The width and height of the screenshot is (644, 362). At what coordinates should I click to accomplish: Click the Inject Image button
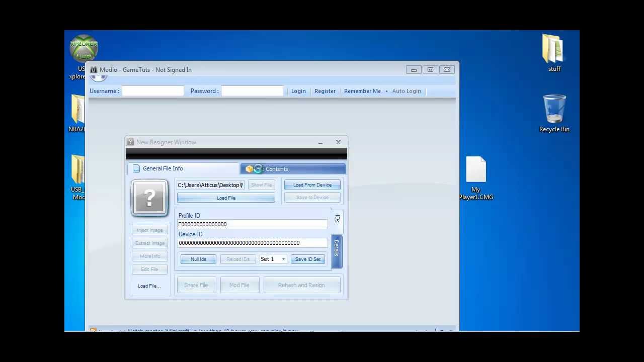click(149, 230)
